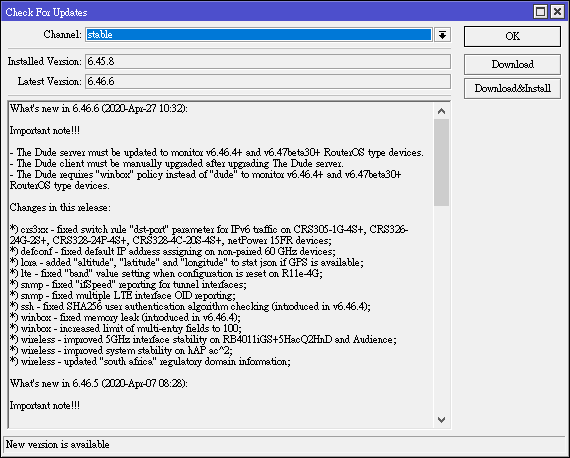Click the Download button
The width and height of the screenshot is (570, 458).
click(x=512, y=64)
